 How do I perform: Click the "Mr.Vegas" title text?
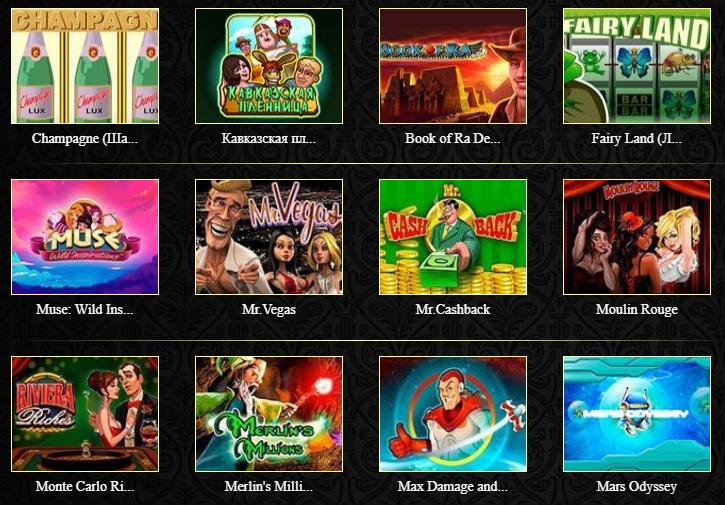pos(269,309)
